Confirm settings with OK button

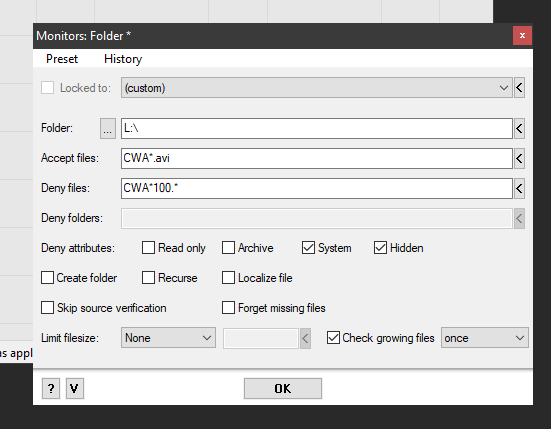pyautogui.click(x=283, y=389)
